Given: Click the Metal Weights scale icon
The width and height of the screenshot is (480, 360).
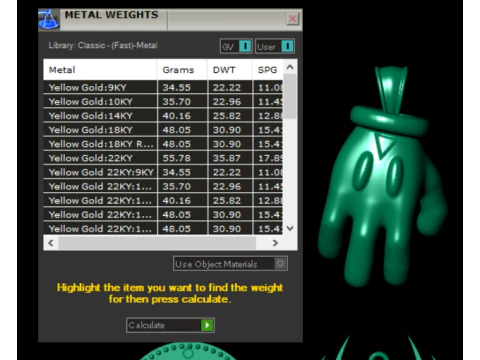Looking at the screenshot, I should click(x=49, y=19).
